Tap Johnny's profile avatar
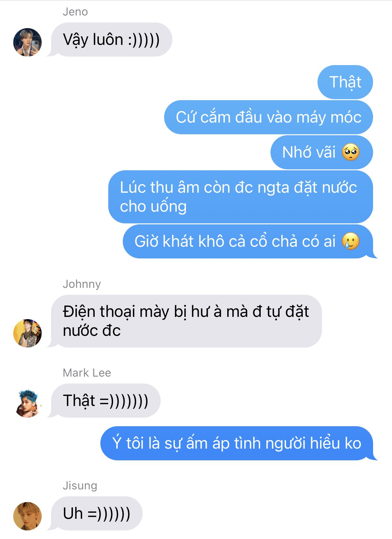Screen dimensions: 392x539 pos(27,333)
